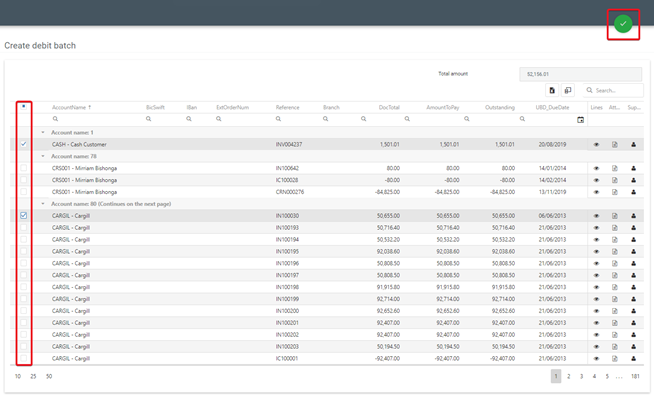Click the export document icon beside search

[552, 90]
